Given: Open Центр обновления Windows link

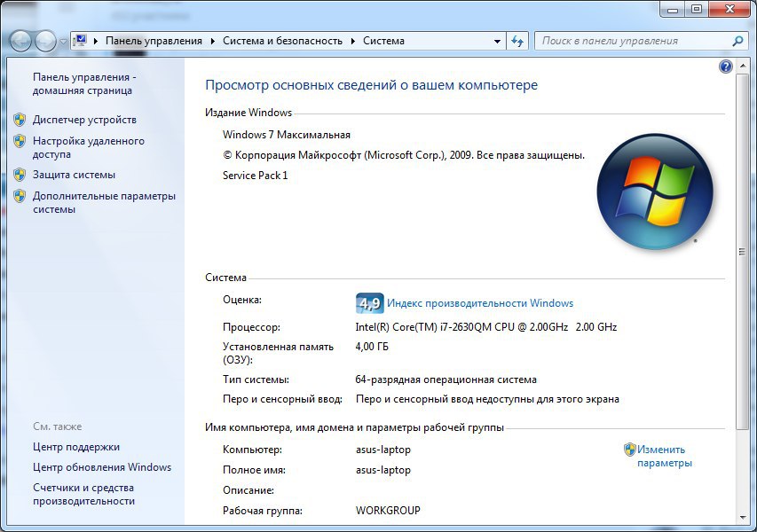Looking at the screenshot, I should point(102,467).
